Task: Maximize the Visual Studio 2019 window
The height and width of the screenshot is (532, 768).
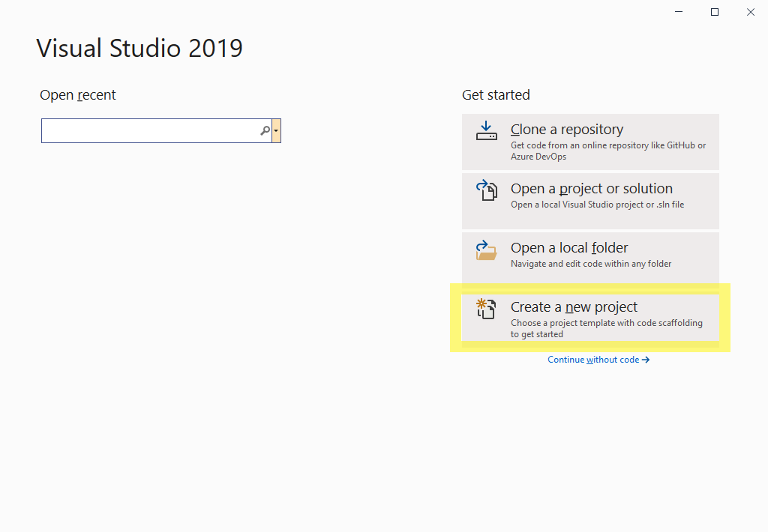Action: point(715,12)
